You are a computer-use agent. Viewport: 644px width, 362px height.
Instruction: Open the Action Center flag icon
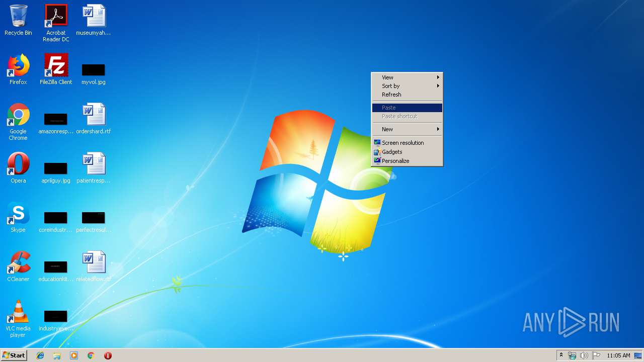[596, 355]
